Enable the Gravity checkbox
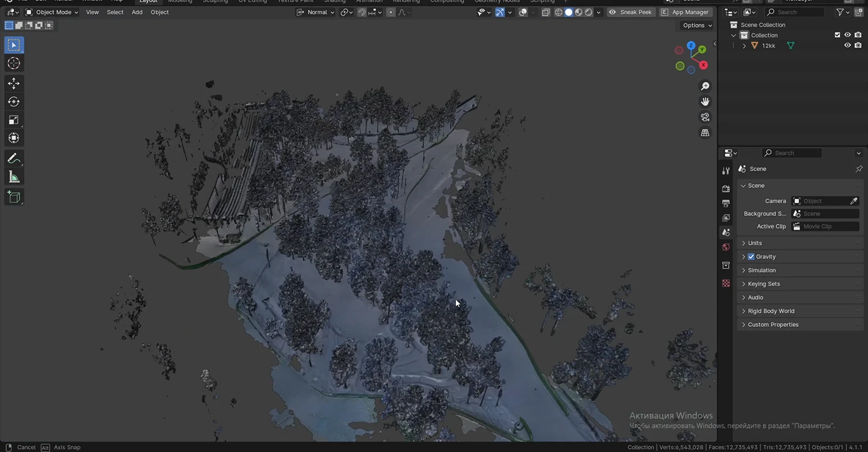 pyautogui.click(x=751, y=256)
